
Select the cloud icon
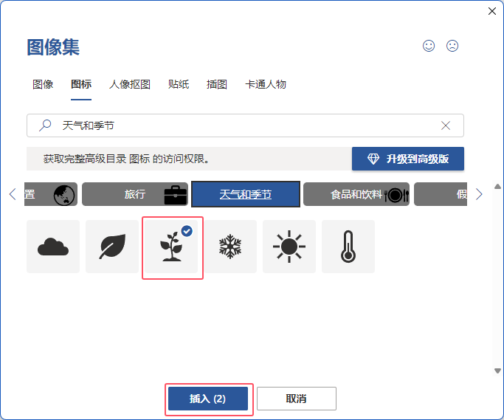(x=53, y=247)
